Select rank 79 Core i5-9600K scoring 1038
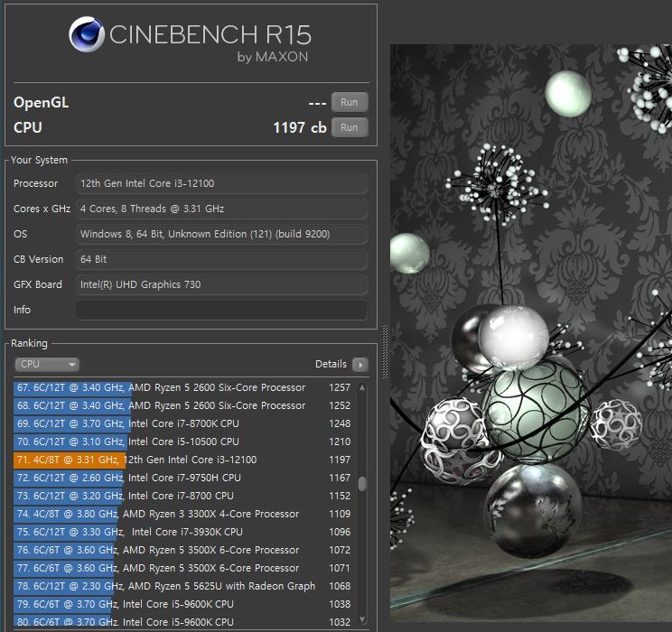This screenshot has height=632, width=672. click(x=184, y=604)
